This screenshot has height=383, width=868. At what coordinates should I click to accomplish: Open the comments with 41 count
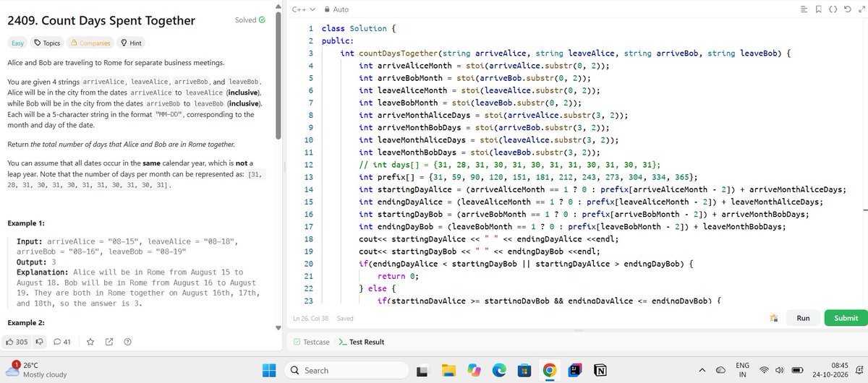[x=61, y=342]
